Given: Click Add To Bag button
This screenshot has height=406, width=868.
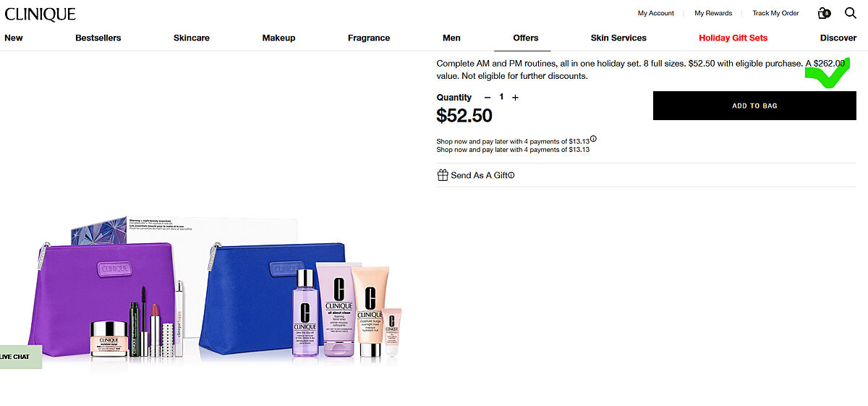Looking at the screenshot, I should (754, 106).
